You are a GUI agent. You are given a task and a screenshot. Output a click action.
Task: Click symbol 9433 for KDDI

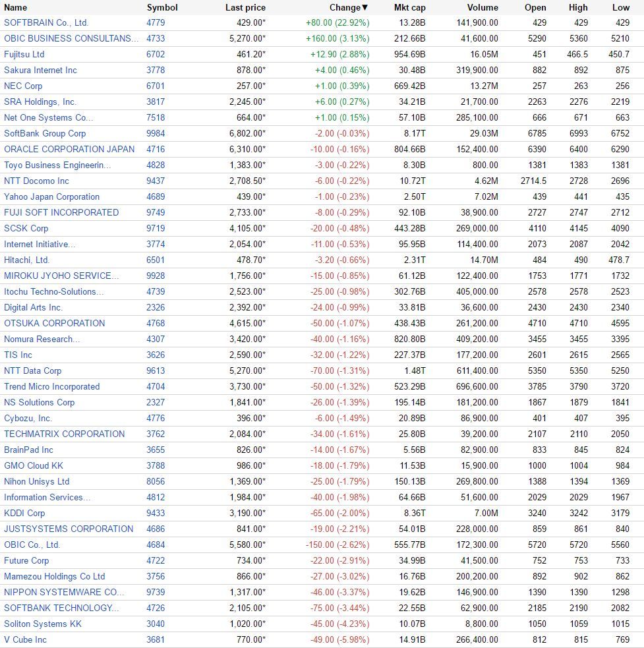[156, 514]
